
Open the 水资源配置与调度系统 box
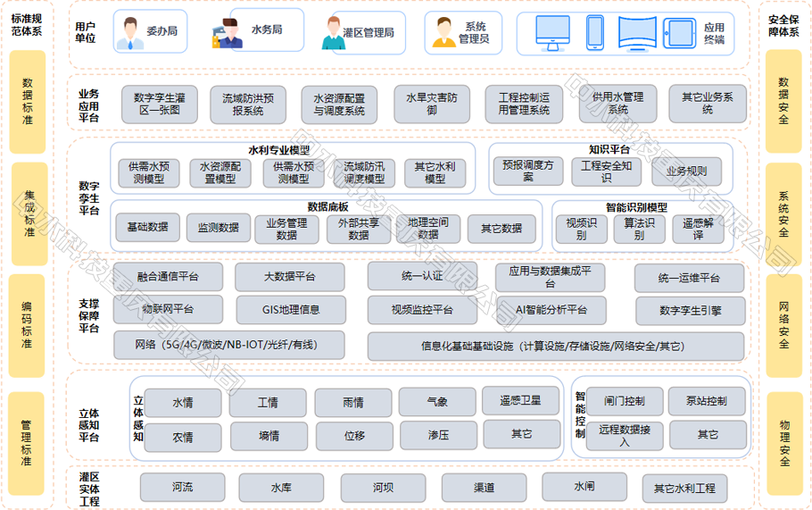339,105
